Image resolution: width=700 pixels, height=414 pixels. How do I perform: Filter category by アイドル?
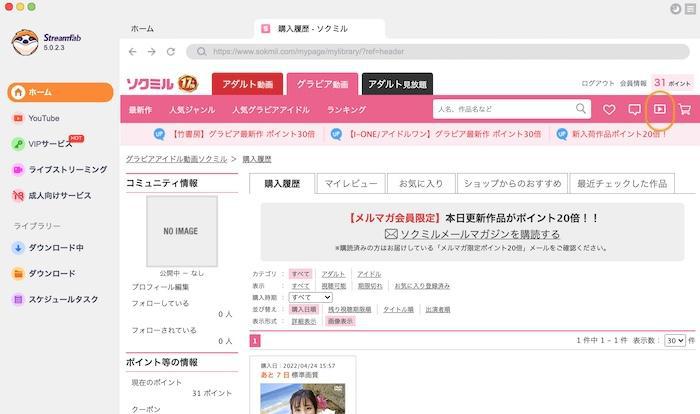tap(369, 274)
